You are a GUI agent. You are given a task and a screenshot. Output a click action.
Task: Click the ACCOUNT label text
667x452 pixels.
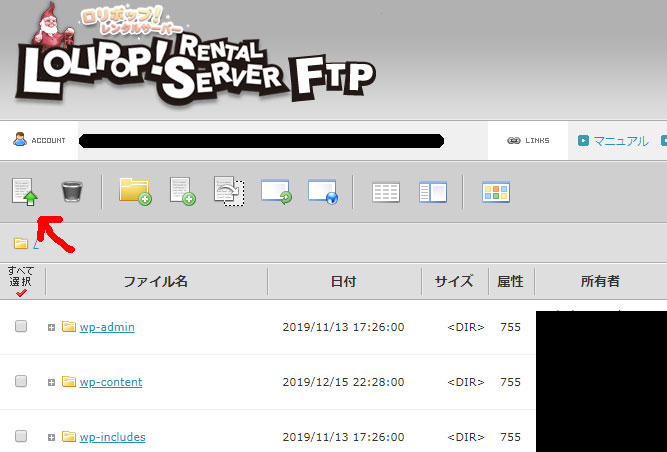click(x=48, y=140)
